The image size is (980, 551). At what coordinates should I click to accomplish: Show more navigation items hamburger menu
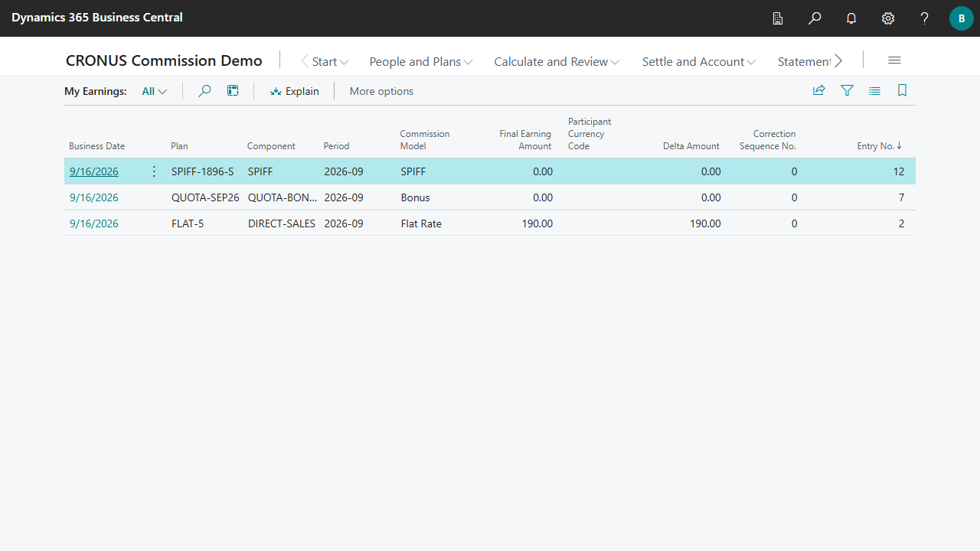click(x=894, y=60)
